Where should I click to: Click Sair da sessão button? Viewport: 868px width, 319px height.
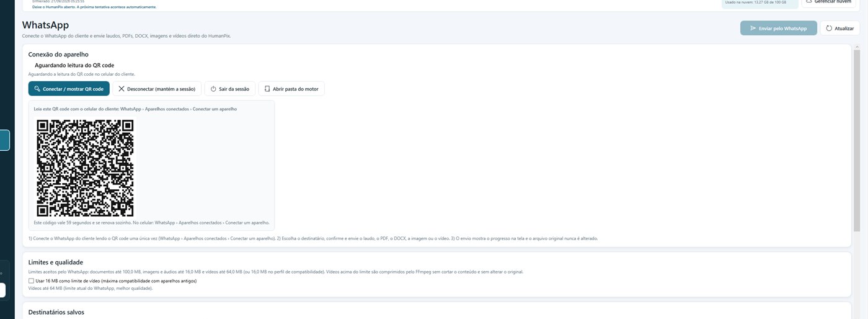point(230,89)
